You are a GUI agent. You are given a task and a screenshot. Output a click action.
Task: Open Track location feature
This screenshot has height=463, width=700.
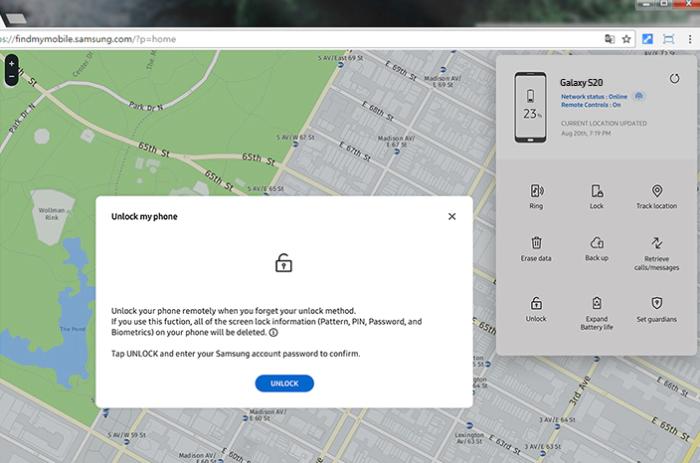pos(657,191)
